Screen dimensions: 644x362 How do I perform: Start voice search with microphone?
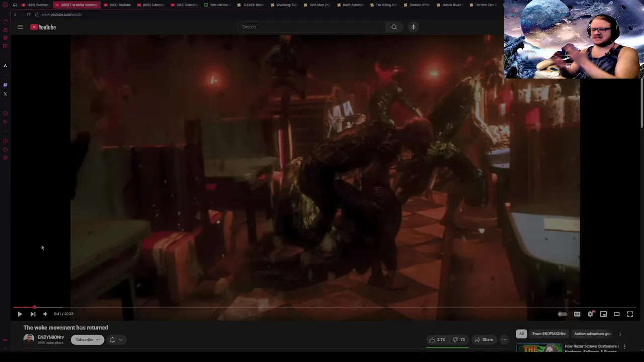click(x=413, y=27)
